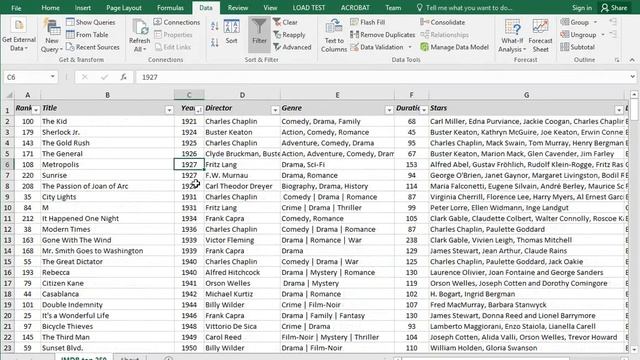640x360 pixels.
Task: Expand the formula bar
Action: click(x=632, y=77)
